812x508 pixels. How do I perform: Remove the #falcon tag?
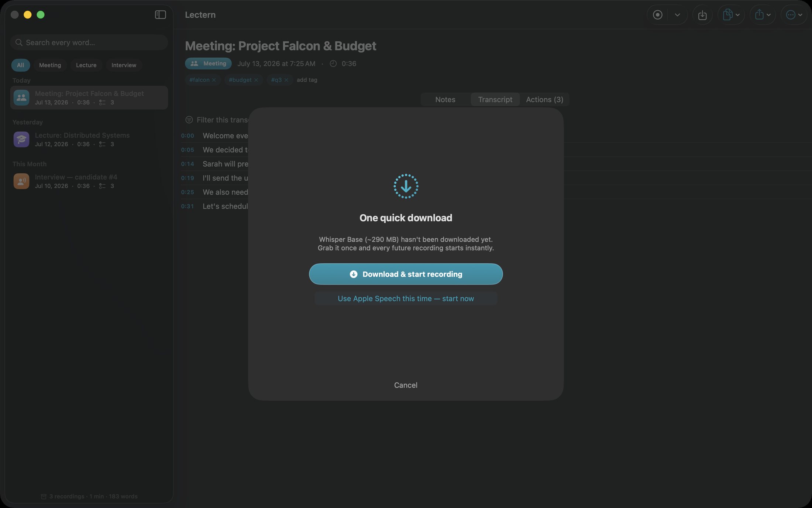[214, 80]
